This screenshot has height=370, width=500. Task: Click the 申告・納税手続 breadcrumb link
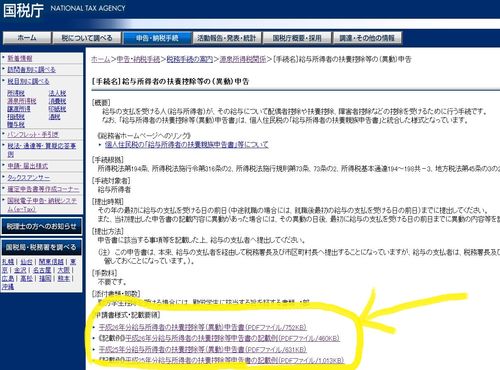138,59
